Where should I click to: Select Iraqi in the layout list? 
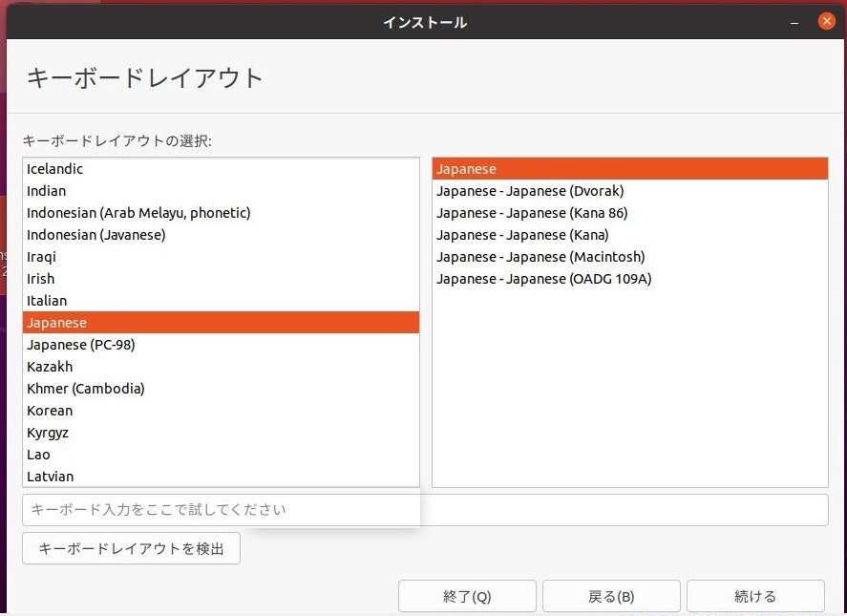tap(221, 257)
